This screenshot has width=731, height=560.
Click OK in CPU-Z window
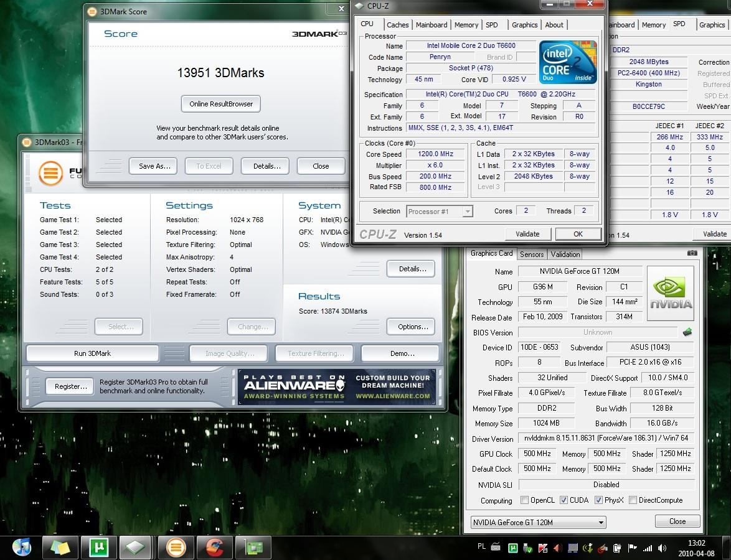(x=578, y=234)
